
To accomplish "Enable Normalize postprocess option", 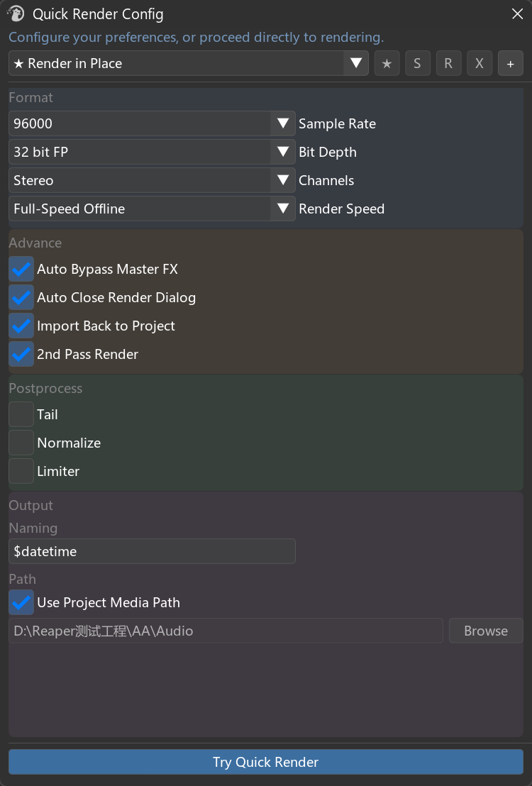I will click(x=21, y=443).
